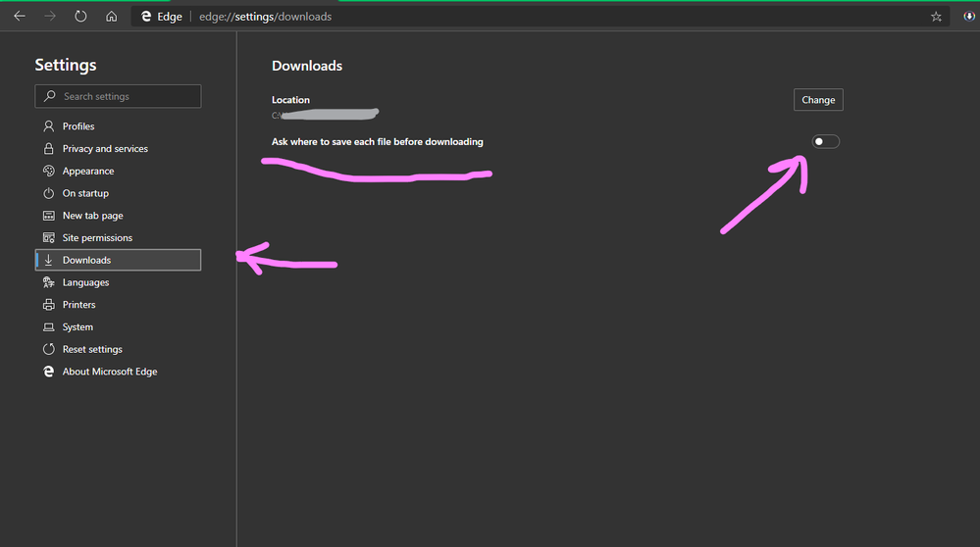Screen dimensions: 980x547
Task: Open Reset settings page
Action: coord(118,349)
